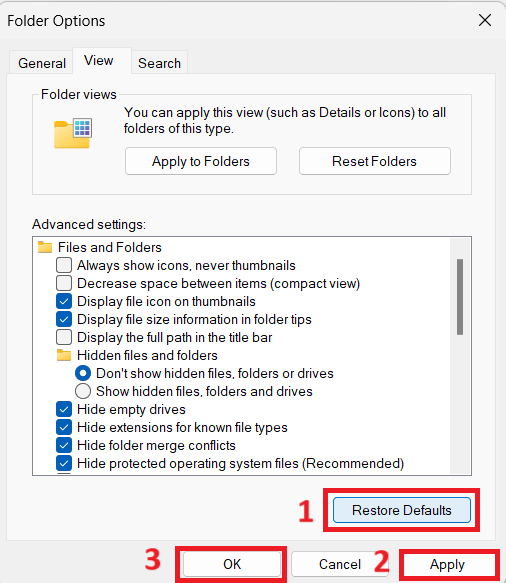Screen dimensions: 506x583
Task: Uncheck Hide extensions for known file types
Action: 64,427
